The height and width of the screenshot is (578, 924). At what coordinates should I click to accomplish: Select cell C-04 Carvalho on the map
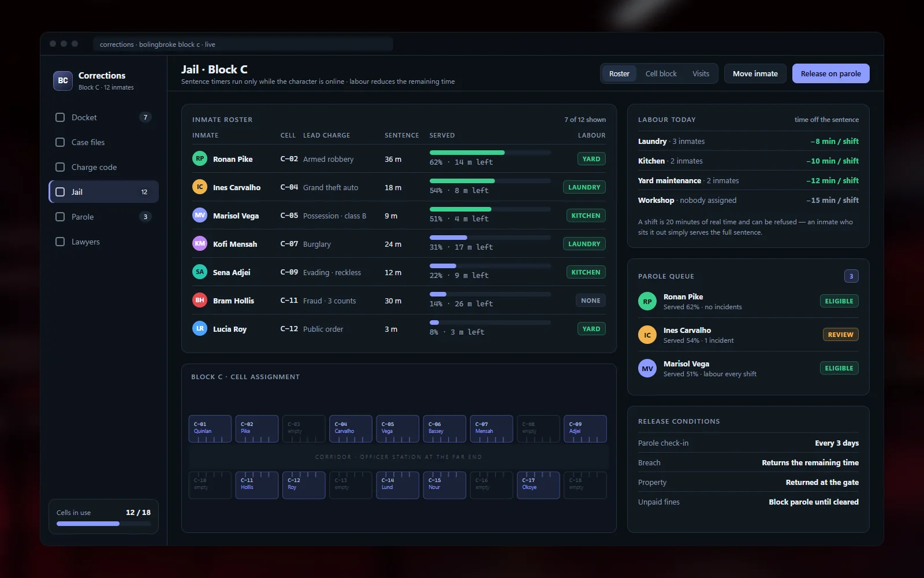[x=351, y=429]
